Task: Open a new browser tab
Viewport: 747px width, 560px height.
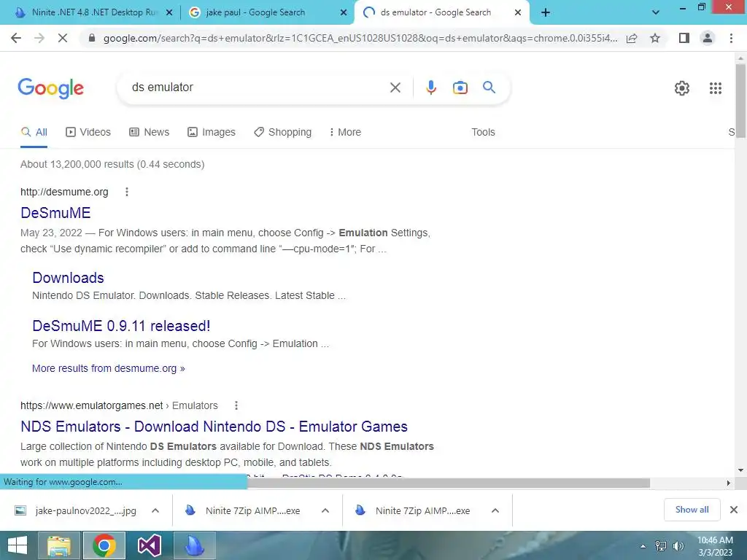Action: tap(546, 13)
